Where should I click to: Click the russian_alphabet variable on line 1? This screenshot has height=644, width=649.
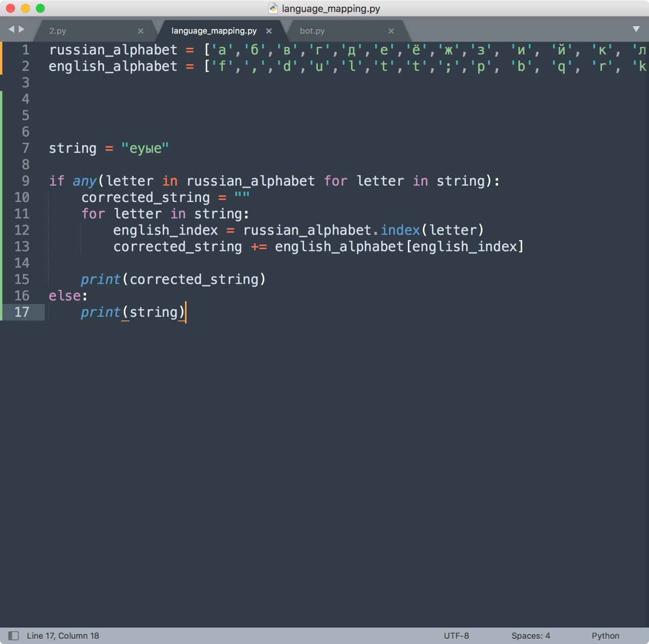(x=113, y=50)
